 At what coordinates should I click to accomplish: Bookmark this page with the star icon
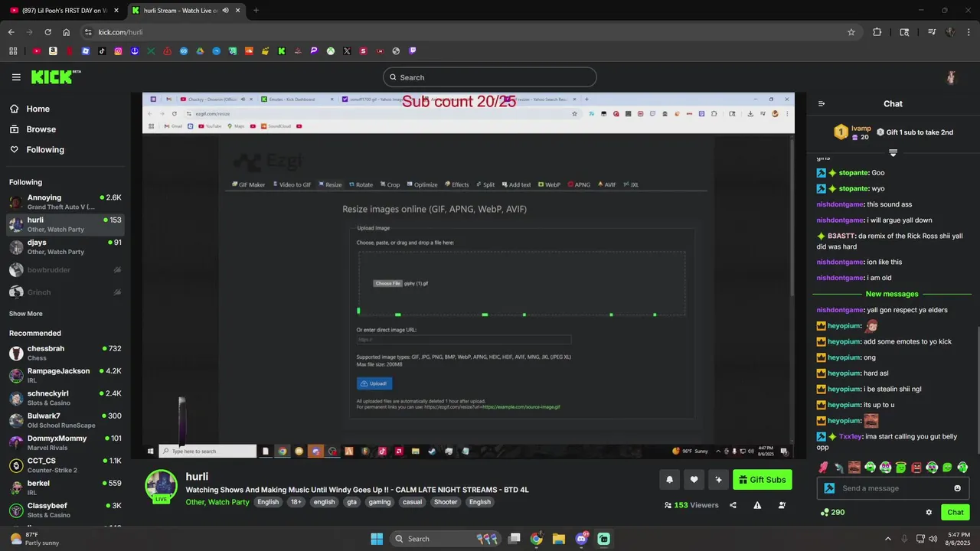[851, 32]
